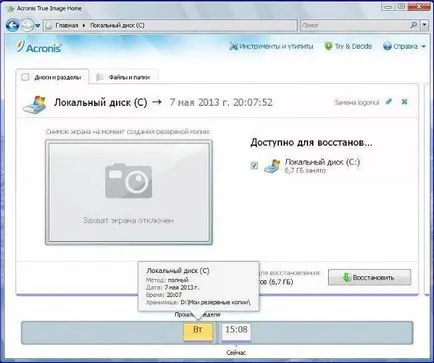Select the Вт day marker on timeline
Viewport: 434px width, 363px height.
click(x=198, y=331)
